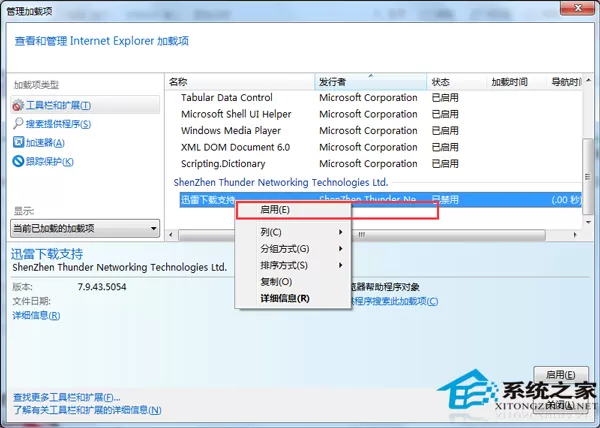Choose 复制(O) in context menu
The height and width of the screenshot is (428, 600).
click(x=293, y=282)
